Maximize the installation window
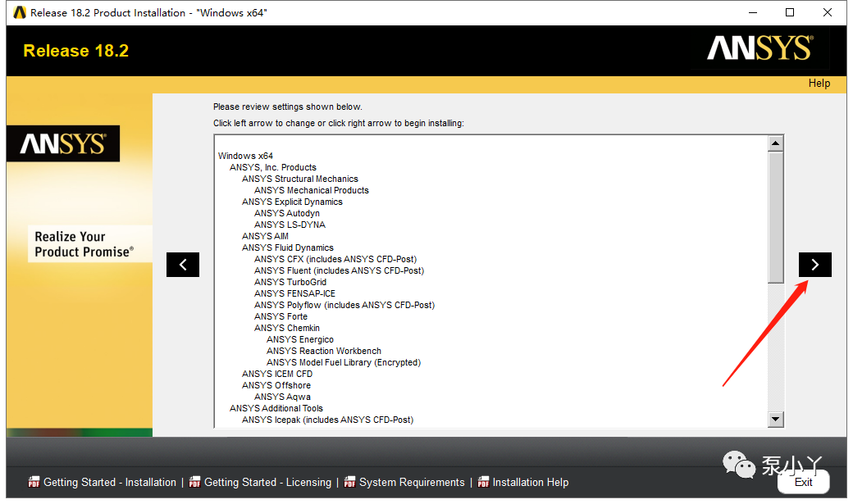 pyautogui.click(x=790, y=12)
